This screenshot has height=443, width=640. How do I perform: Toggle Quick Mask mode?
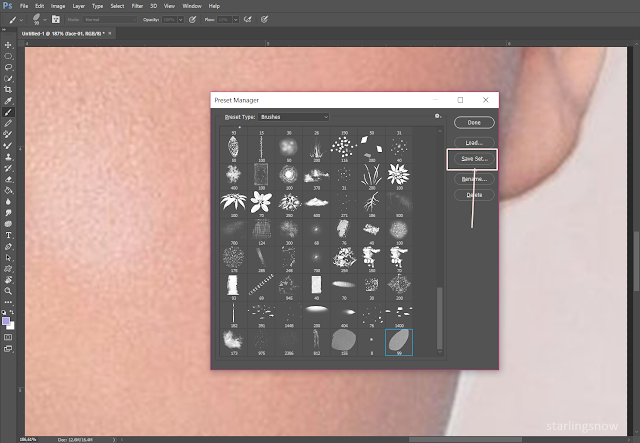8,337
